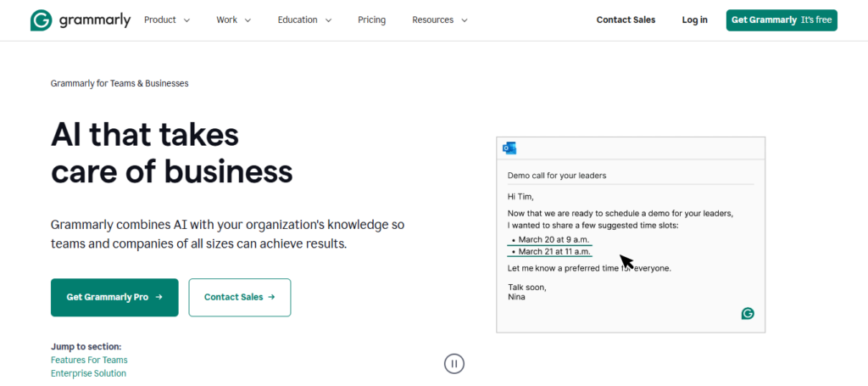Click underlined suggestion March 20 at 9 a.m.
This screenshot has width=868, height=386.
tap(549, 240)
